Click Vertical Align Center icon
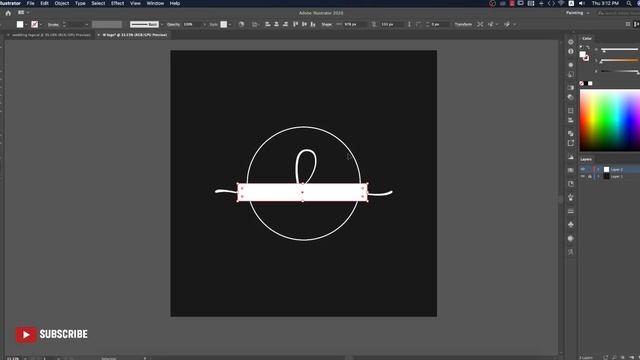This screenshot has height=360, width=640. pyautogui.click(x=304, y=24)
